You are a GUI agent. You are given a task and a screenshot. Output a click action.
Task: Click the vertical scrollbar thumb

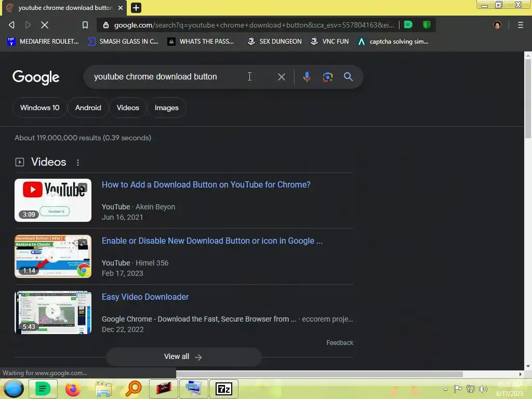click(528, 98)
